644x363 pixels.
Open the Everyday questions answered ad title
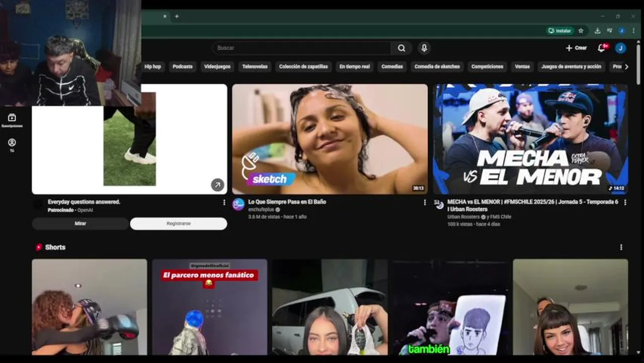click(84, 202)
